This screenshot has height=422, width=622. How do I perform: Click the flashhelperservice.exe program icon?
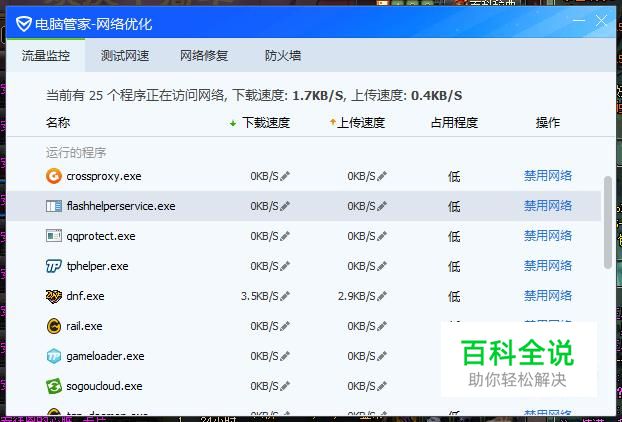(x=54, y=206)
